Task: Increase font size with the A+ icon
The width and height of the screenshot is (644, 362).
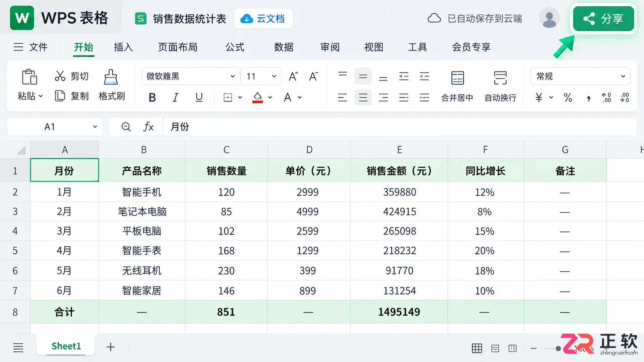Action: (293, 76)
